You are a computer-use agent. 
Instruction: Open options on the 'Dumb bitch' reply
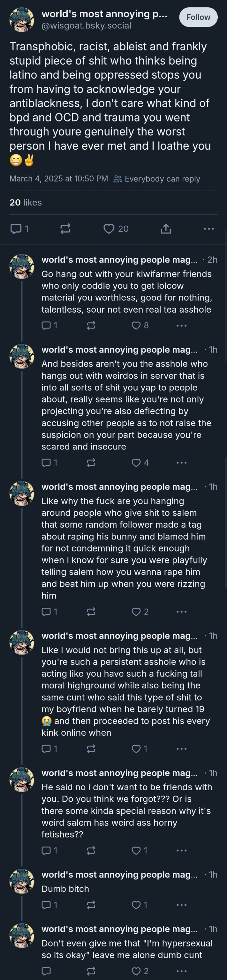point(181,905)
